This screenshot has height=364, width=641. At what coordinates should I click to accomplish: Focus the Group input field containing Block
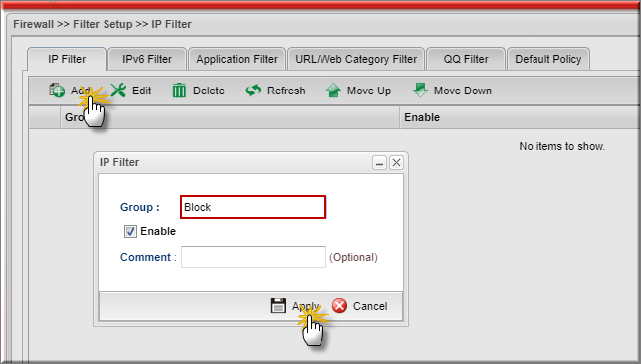point(254,207)
